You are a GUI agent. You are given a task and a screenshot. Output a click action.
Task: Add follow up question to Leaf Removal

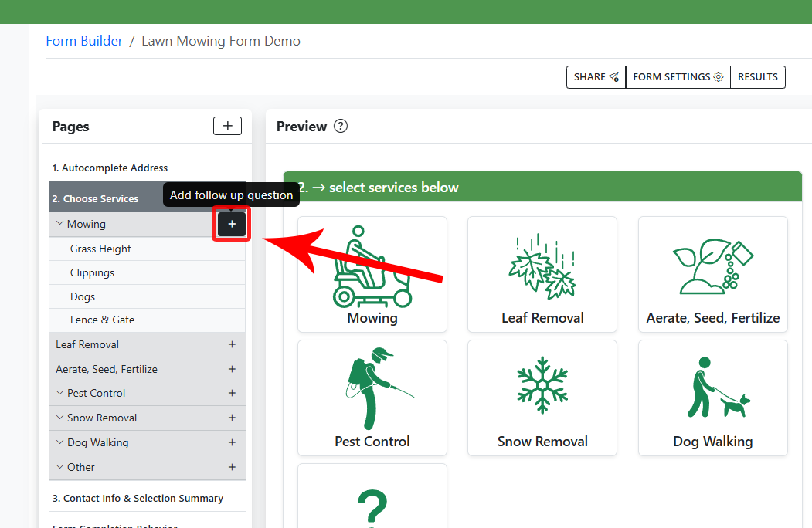pos(232,345)
